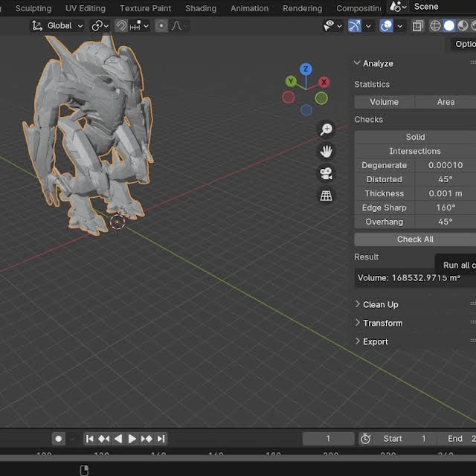The height and width of the screenshot is (476, 476).
Task: Open the object visibility eye dropdown
Action: (x=332, y=26)
